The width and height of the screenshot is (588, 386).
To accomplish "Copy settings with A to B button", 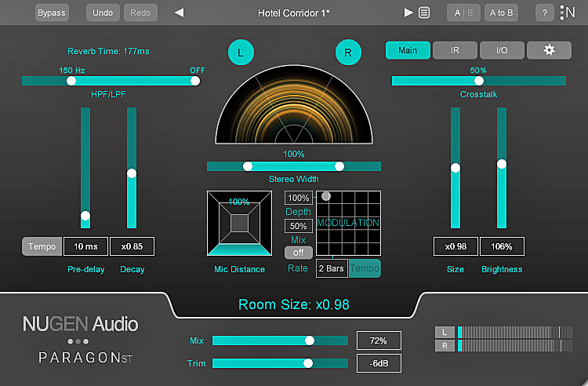I will pos(501,13).
